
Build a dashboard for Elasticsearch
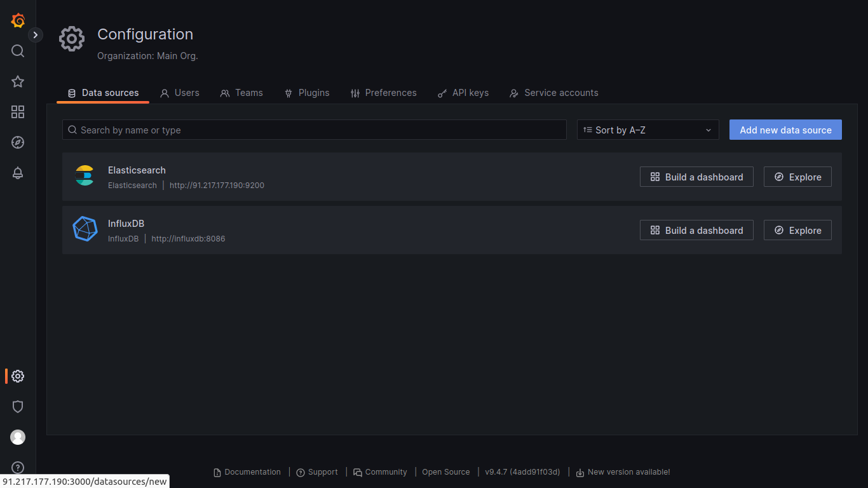[x=696, y=177]
